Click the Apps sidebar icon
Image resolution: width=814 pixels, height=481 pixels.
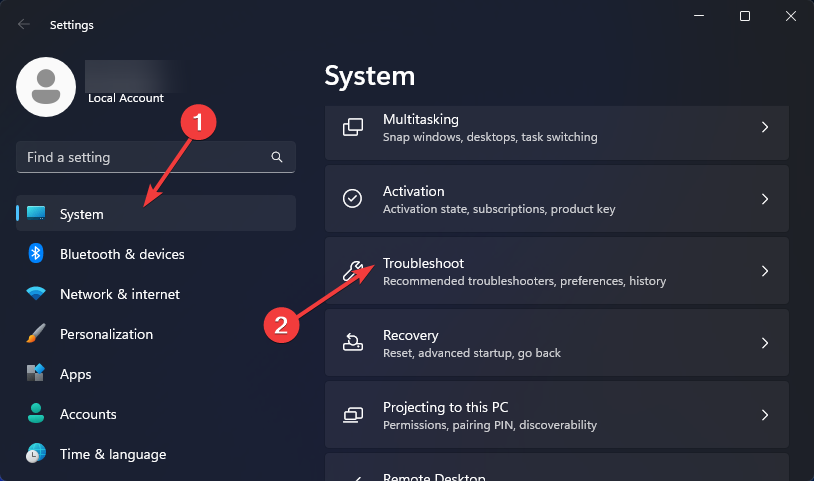pos(36,374)
